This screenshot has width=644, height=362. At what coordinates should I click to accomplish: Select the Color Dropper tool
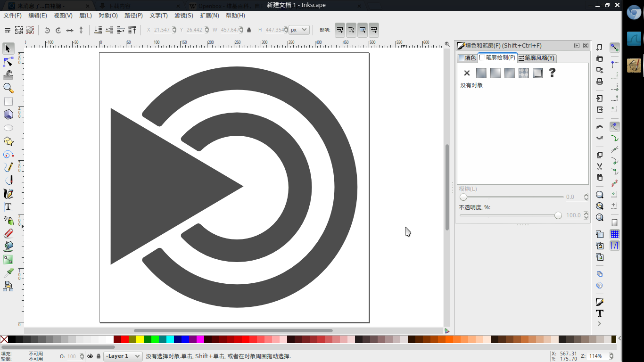tap(8, 273)
